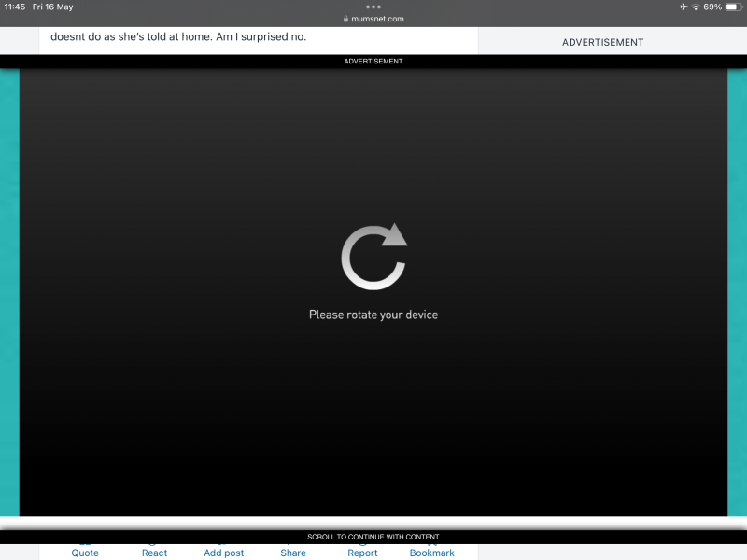
Task: Tap 'Scroll to continue with content' bar
Action: click(x=373, y=537)
